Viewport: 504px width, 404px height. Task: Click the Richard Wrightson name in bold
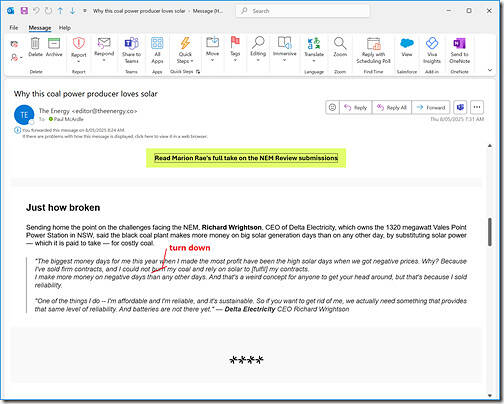tap(232, 227)
